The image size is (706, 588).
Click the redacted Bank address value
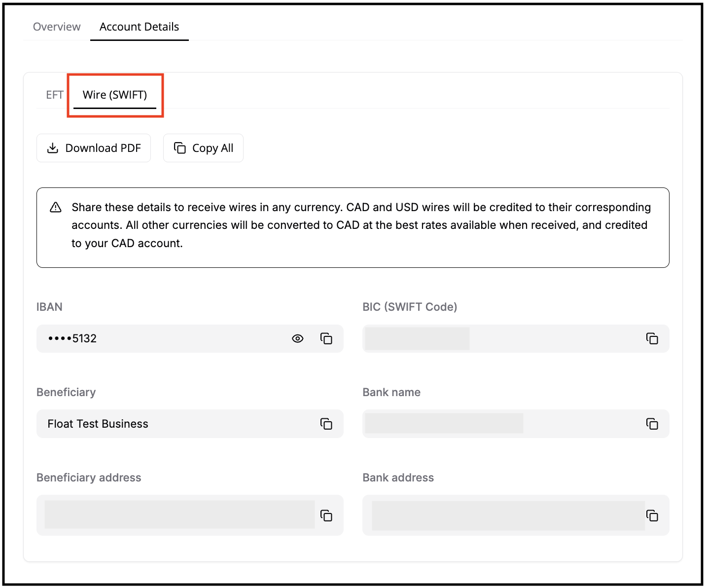tap(508, 515)
